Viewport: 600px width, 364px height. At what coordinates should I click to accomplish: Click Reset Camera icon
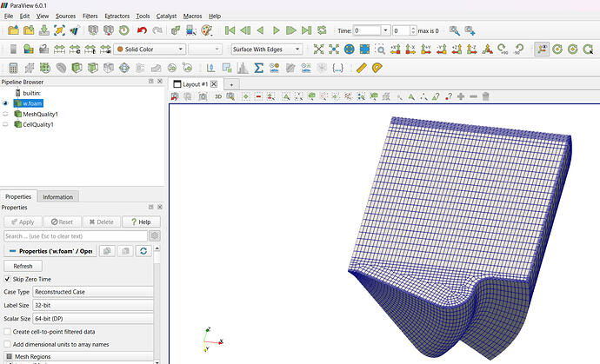coord(318,49)
